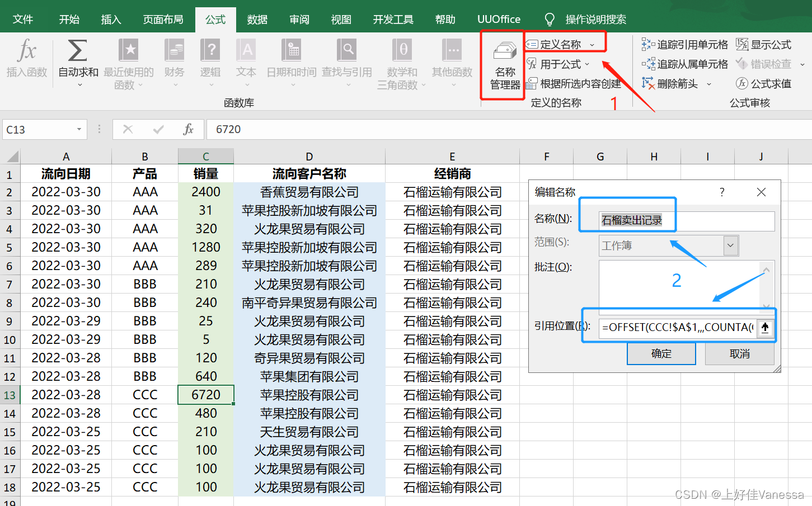The width and height of the screenshot is (812, 506).
Task: Switch to the UUOffice tab
Action: click(x=499, y=20)
